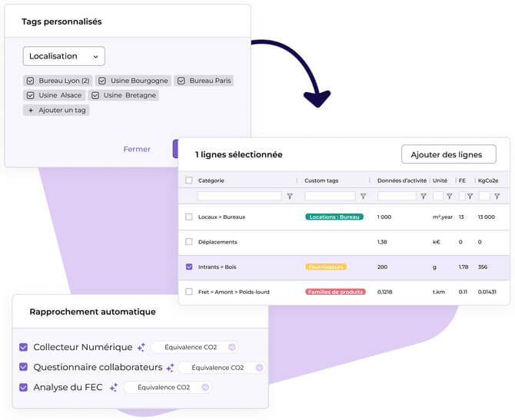This screenshot has width=515, height=420.
Task: Click the sparkle icon next to Questionnaire collaborateurs
Action: point(170,368)
